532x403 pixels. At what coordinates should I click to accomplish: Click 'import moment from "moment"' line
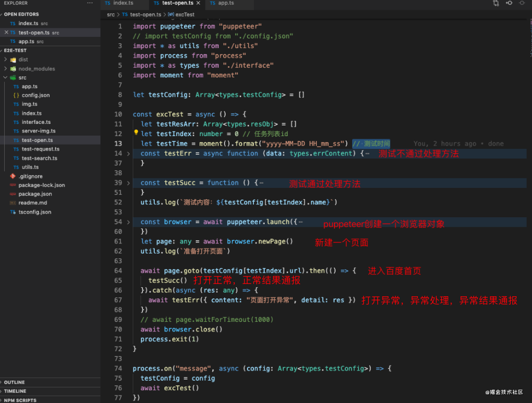tap(186, 75)
